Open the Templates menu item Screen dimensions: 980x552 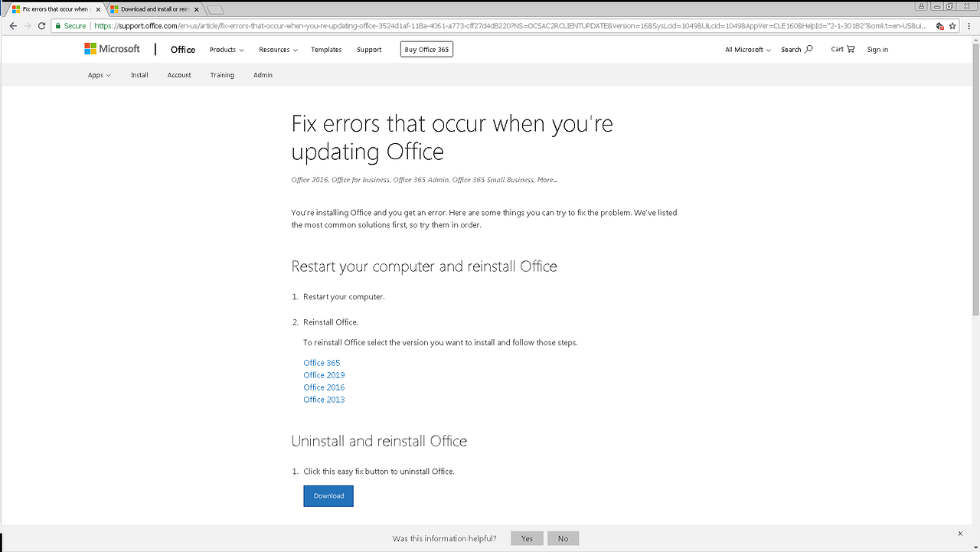point(326,49)
